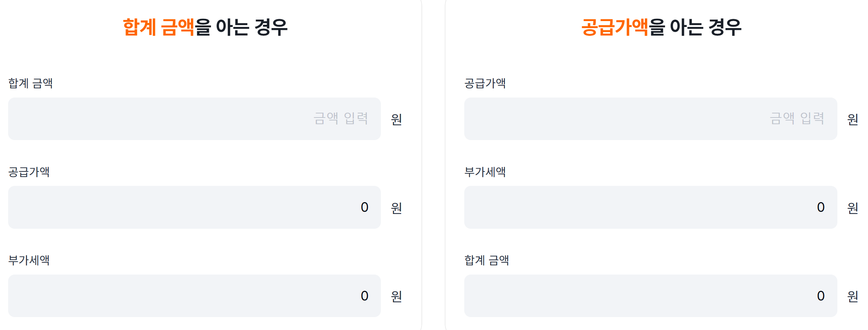The height and width of the screenshot is (330, 868).
Task: Click the '부가세액' label in the right panel
Action: coord(485,172)
